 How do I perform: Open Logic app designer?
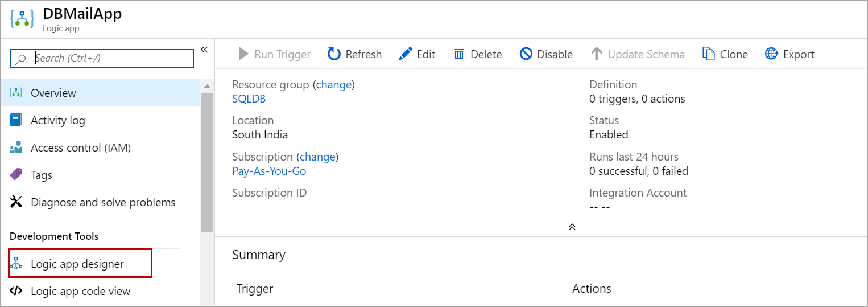click(x=77, y=264)
